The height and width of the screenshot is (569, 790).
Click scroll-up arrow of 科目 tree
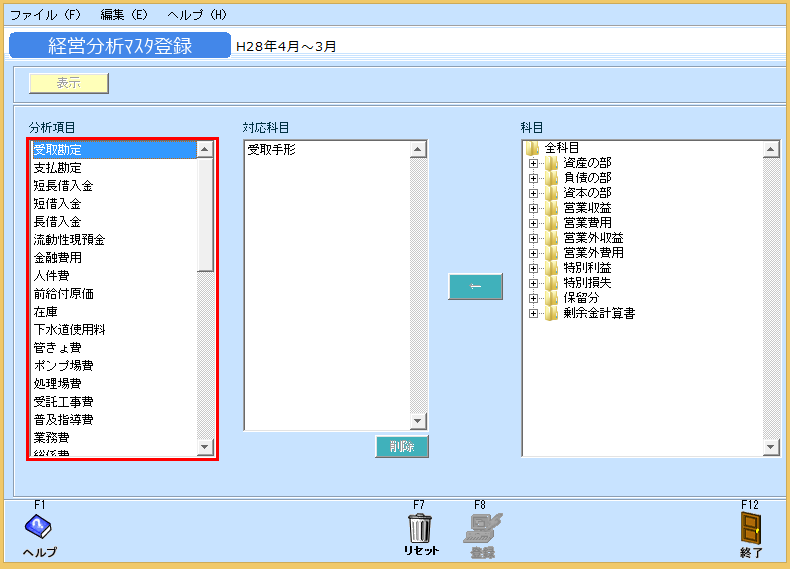click(x=770, y=149)
